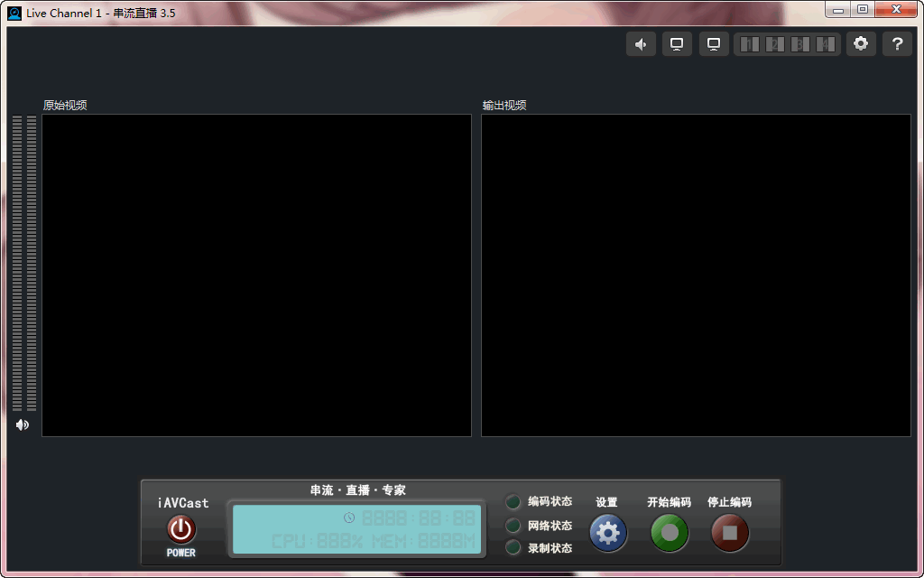Switch to channel 1 in the toolbar
The height and width of the screenshot is (578, 924).
click(x=749, y=44)
